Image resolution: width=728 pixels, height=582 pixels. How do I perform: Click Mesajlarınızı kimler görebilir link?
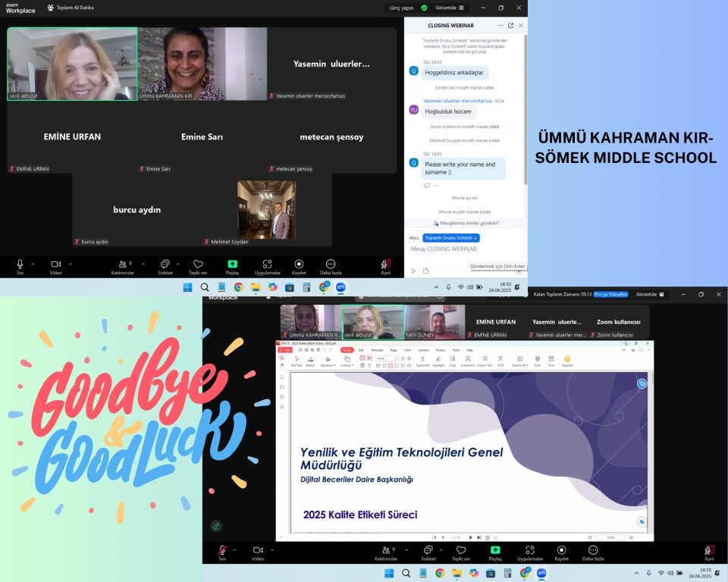pyautogui.click(x=466, y=224)
